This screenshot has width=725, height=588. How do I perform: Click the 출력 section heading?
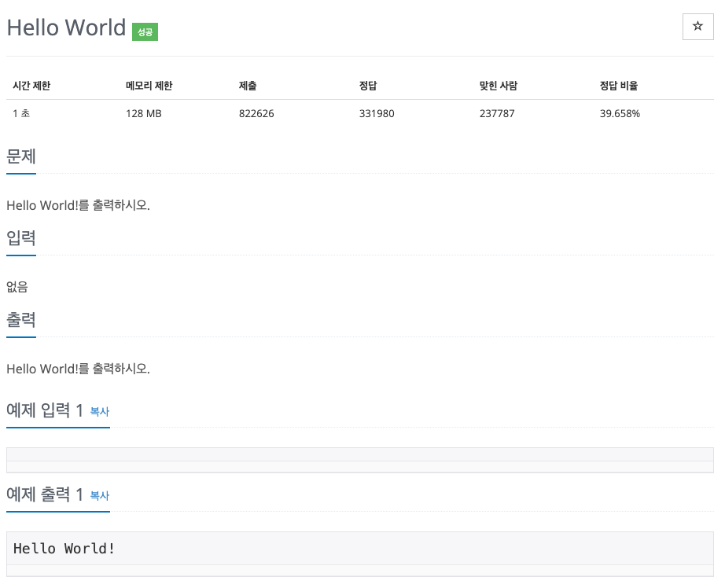pyautogui.click(x=21, y=320)
